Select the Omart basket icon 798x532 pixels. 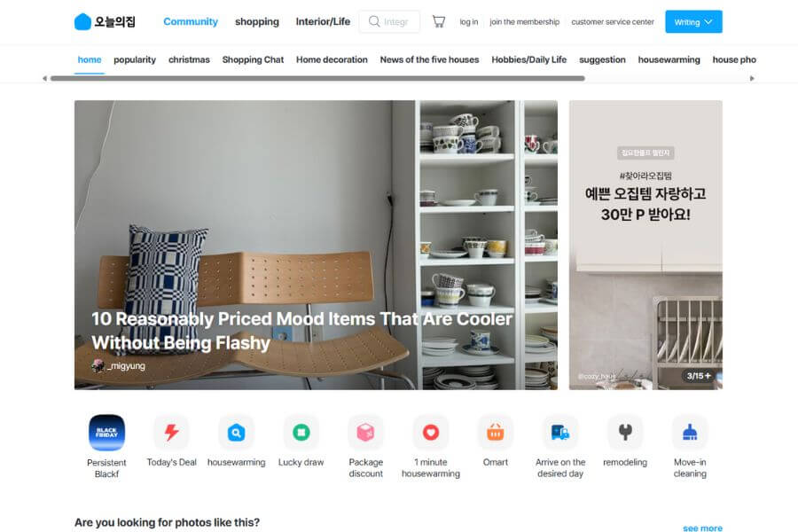496,433
